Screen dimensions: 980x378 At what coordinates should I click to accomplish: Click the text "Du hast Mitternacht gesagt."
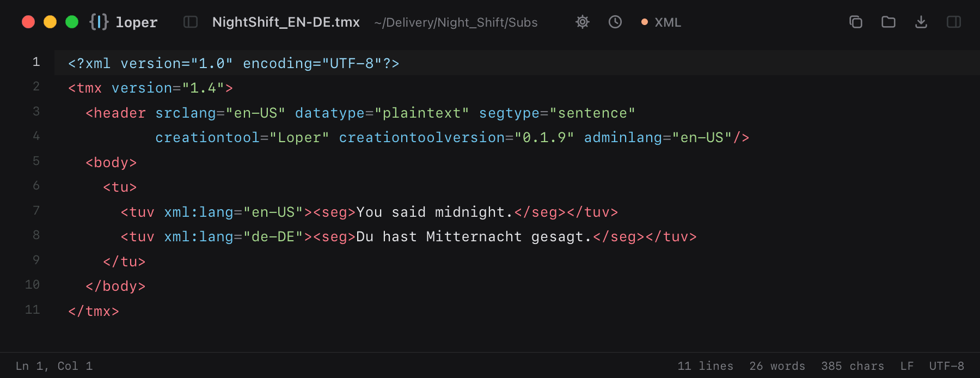click(x=474, y=236)
